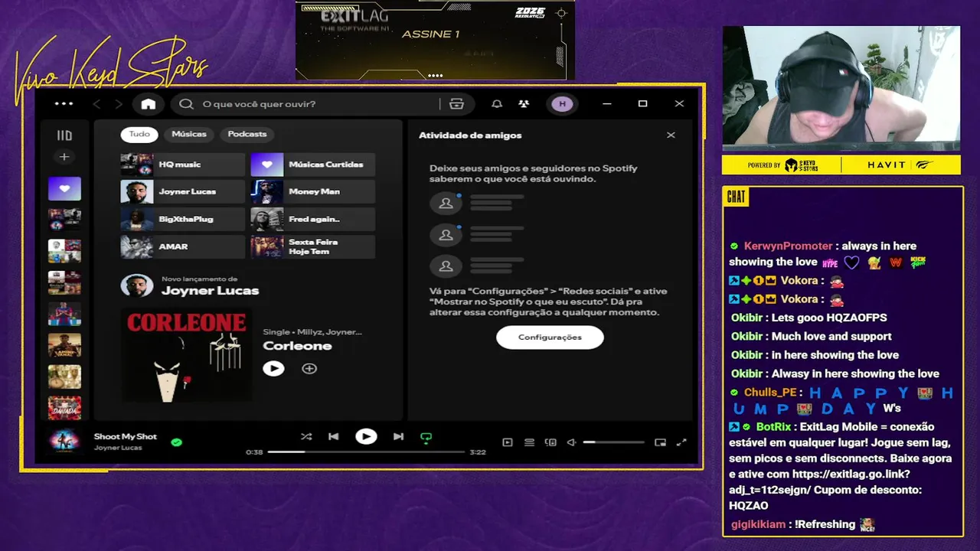
Task: Open now playing cover art thumbnail
Action: coord(64,442)
